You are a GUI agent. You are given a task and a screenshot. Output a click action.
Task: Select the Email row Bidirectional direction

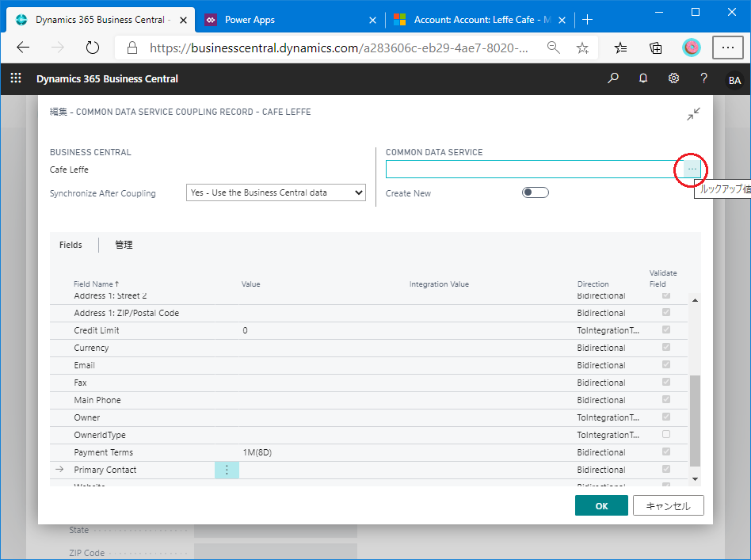click(601, 365)
